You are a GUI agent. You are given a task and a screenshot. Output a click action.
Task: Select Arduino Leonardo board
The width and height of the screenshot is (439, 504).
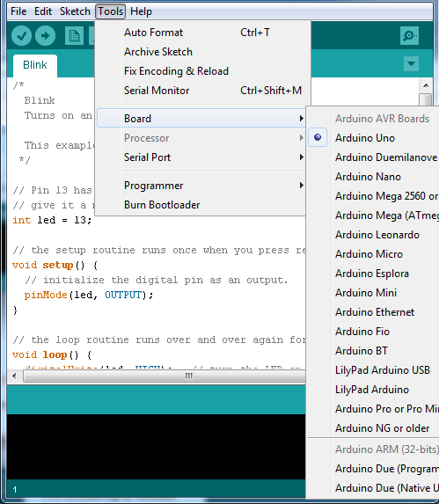[373, 235]
